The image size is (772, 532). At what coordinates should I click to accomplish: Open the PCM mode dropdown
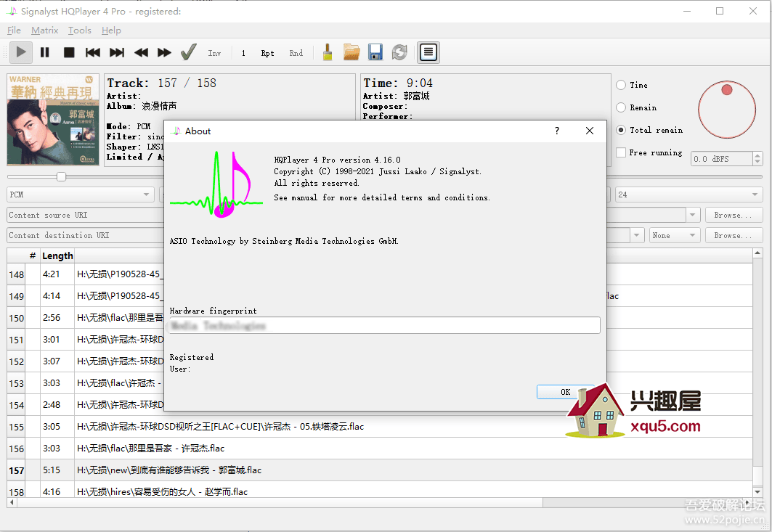[81, 195]
